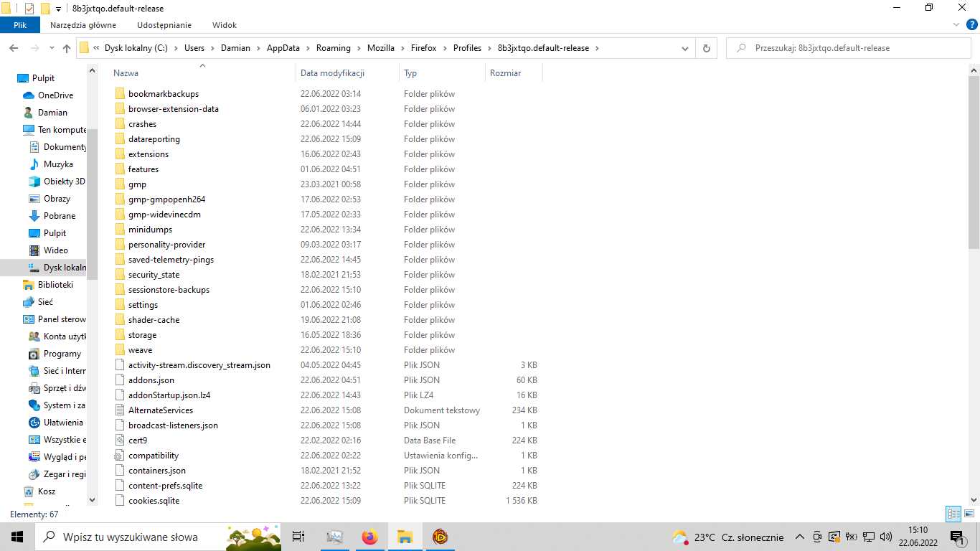Open Pobrane downloads in the sidebar
Screen dimensions: 980x551
click(59, 216)
